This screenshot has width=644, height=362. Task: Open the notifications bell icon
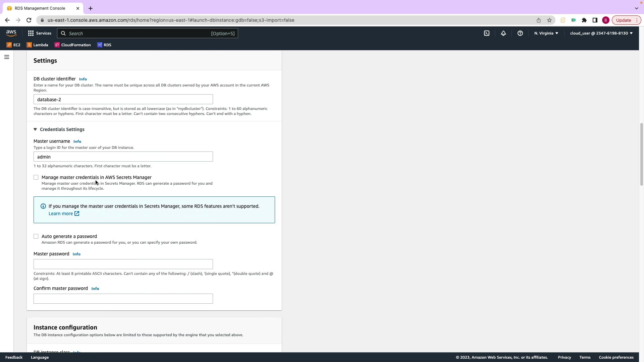tap(503, 33)
